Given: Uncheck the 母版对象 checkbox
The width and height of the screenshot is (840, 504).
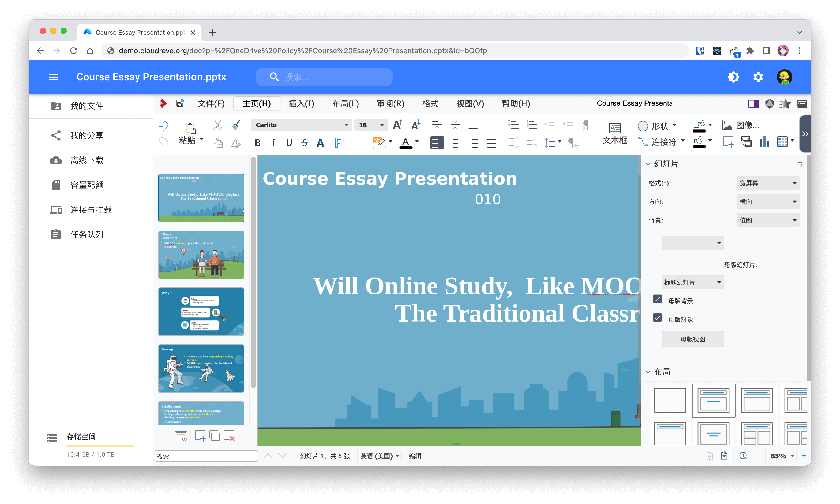Looking at the screenshot, I should (657, 318).
